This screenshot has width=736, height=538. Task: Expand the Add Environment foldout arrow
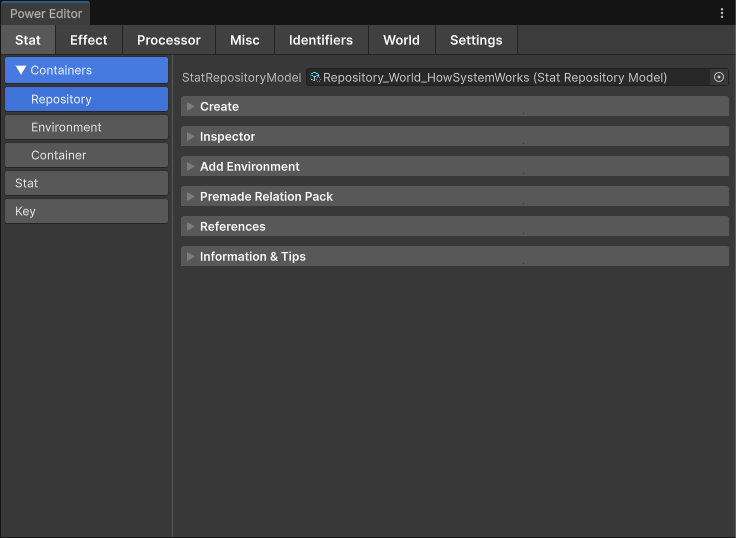[191, 167]
